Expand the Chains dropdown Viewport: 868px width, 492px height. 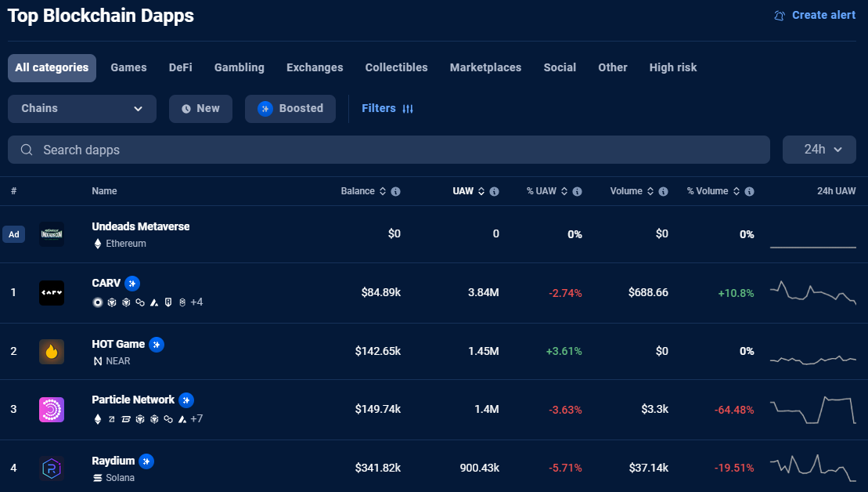[x=82, y=109]
